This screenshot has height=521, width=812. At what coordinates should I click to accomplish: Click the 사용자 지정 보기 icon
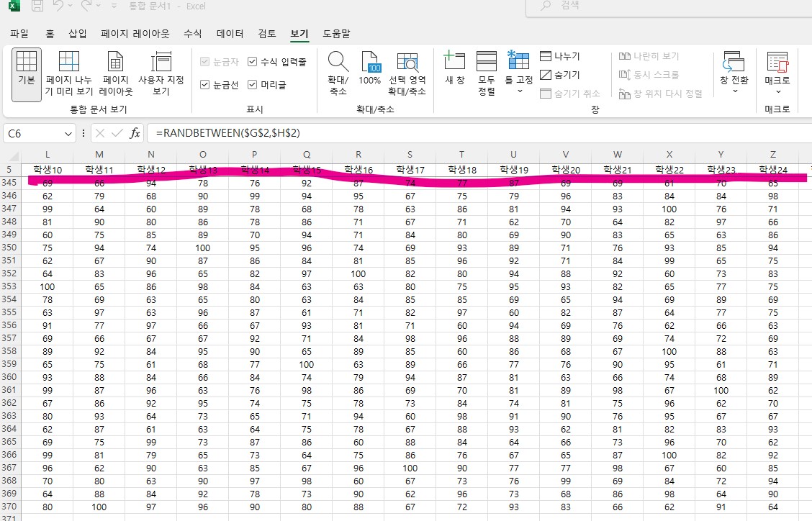click(x=161, y=72)
